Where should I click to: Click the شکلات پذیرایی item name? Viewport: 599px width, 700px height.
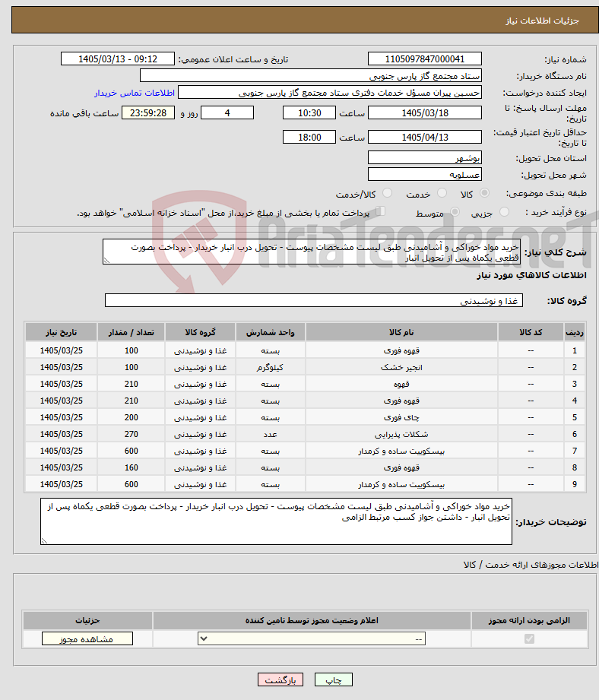(x=401, y=435)
